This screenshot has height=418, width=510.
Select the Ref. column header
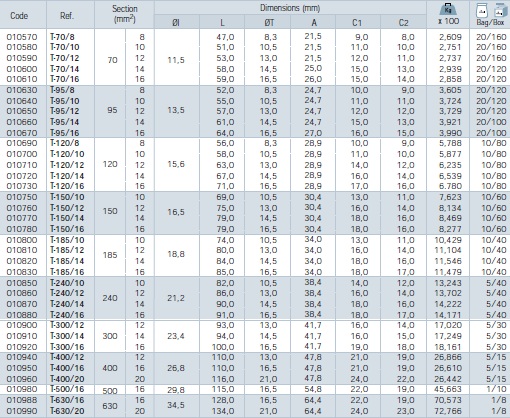click(x=67, y=16)
